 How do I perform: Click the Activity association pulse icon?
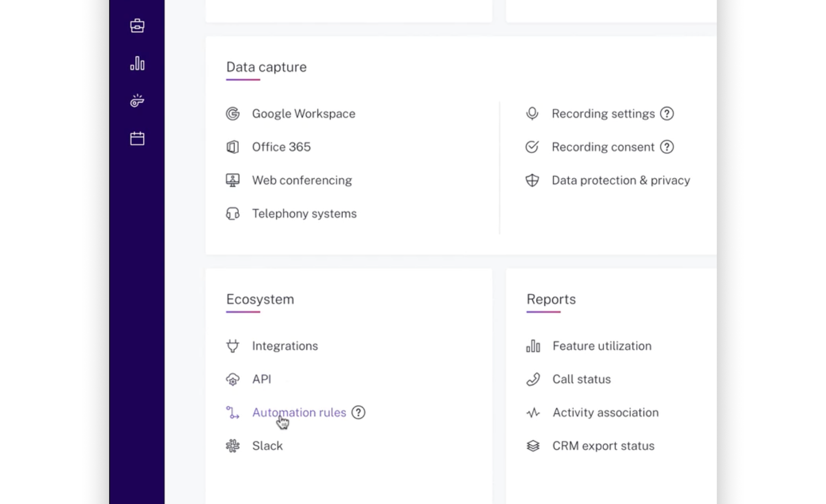point(533,412)
